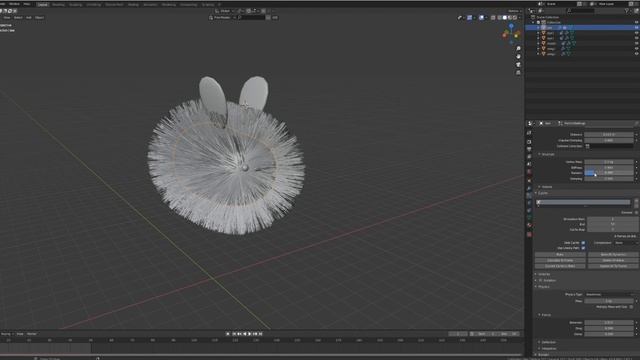Open the cache Compression dropdown
The width and height of the screenshot is (640, 360).
626,242
